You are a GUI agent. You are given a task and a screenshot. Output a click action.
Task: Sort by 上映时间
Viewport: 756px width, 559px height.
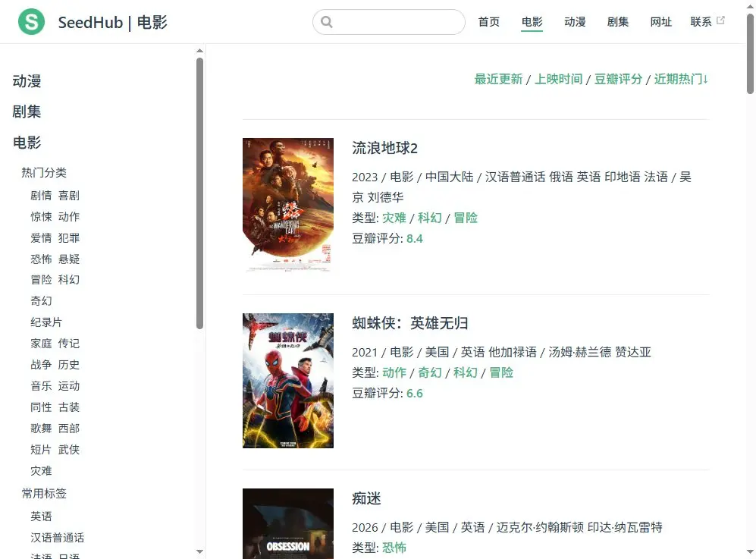[558, 79]
